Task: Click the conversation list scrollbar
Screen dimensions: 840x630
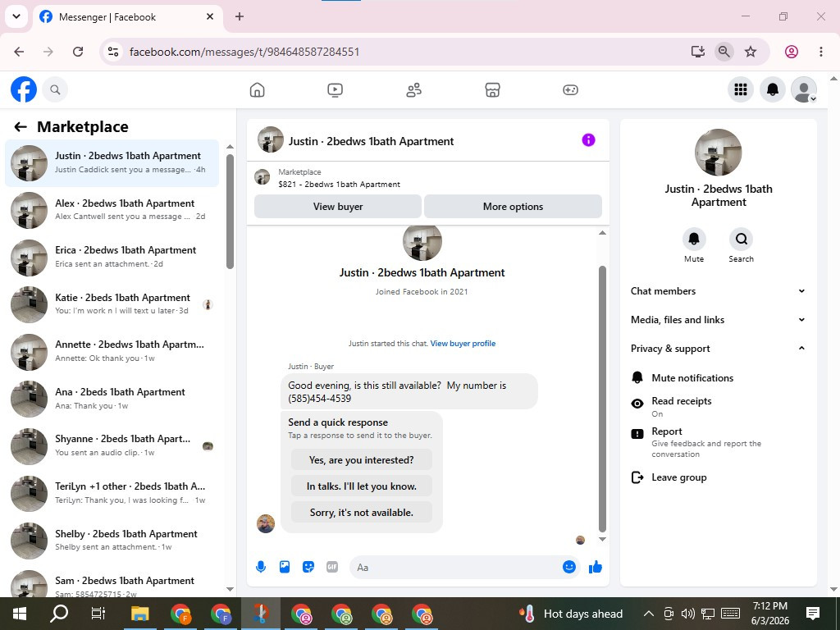Action: point(230,212)
